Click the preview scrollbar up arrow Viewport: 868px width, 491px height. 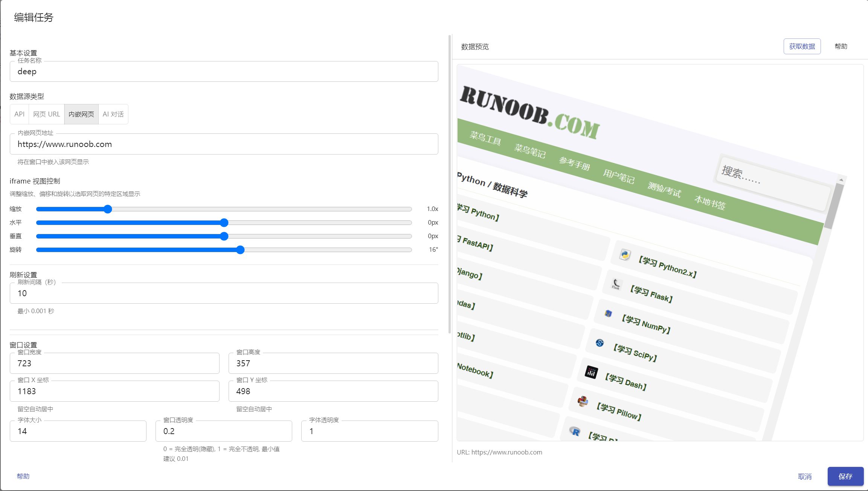(841, 180)
